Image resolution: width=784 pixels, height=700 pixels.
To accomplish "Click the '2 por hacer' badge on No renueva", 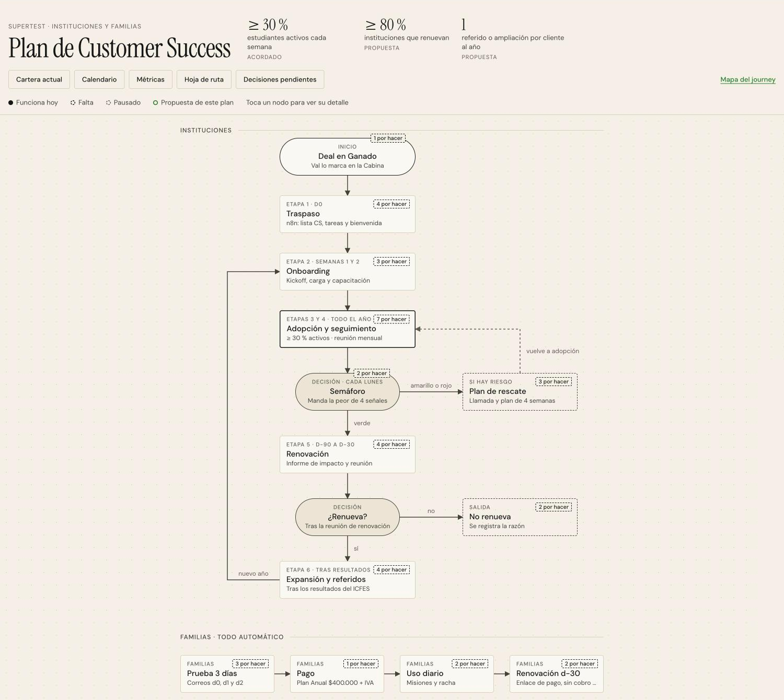I will [x=554, y=507].
